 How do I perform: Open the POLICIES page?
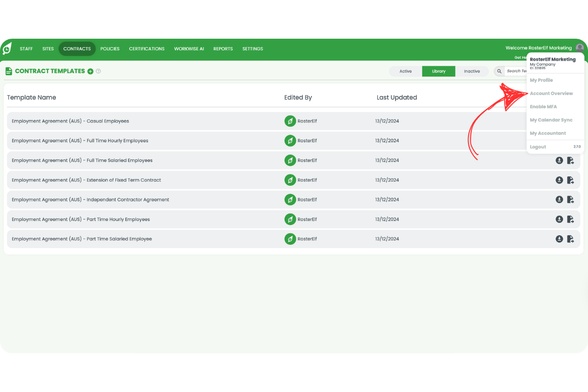click(x=110, y=49)
